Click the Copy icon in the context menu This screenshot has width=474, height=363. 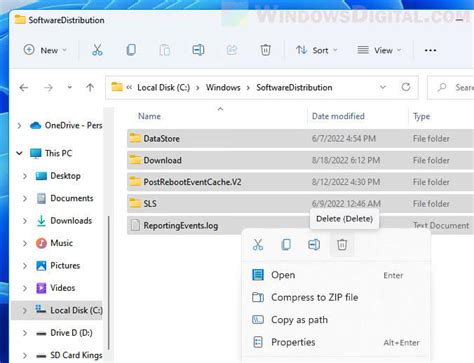[x=286, y=245]
